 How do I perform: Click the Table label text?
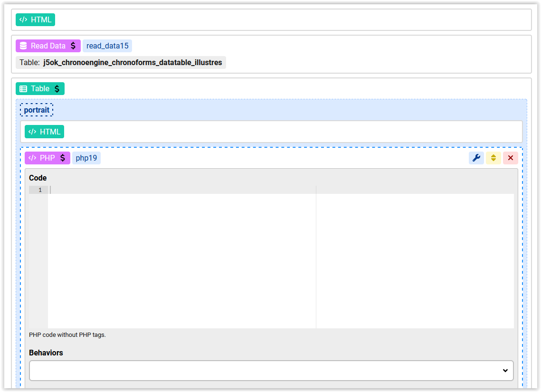[x=40, y=89]
